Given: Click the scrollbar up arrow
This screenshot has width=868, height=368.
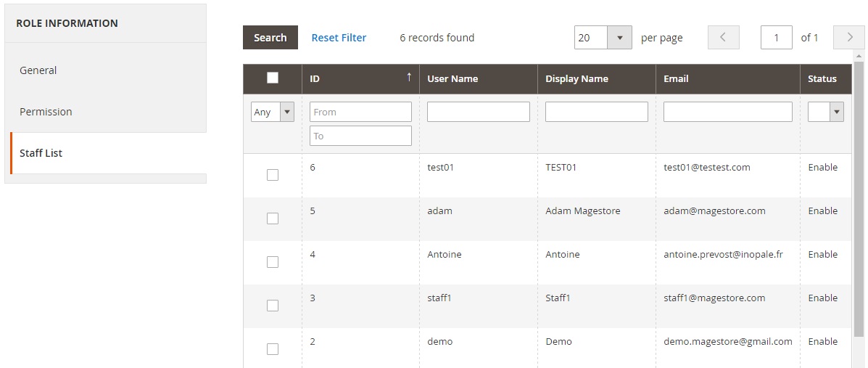Looking at the screenshot, I should tap(859, 56).
